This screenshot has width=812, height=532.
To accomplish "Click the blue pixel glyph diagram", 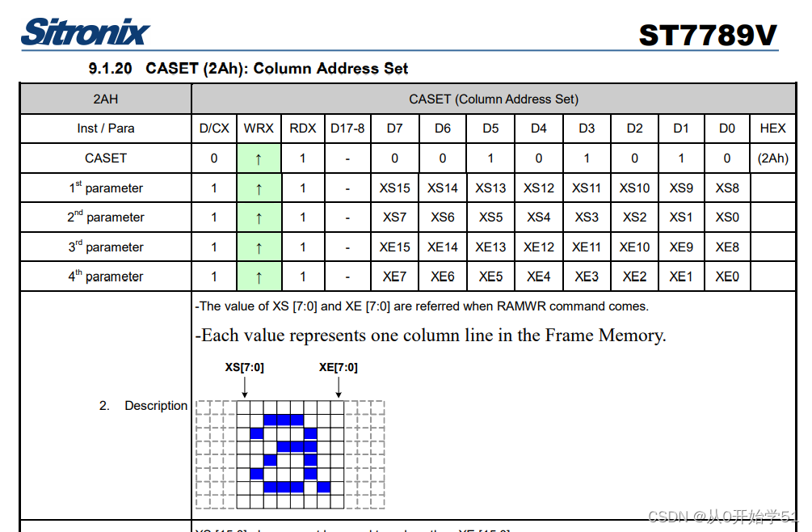I will click(291, 453).
